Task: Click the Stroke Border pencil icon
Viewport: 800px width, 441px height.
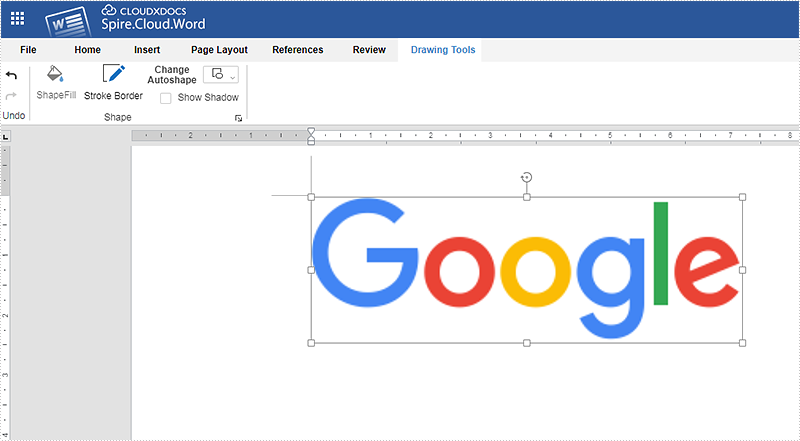Action: (113, 74)
